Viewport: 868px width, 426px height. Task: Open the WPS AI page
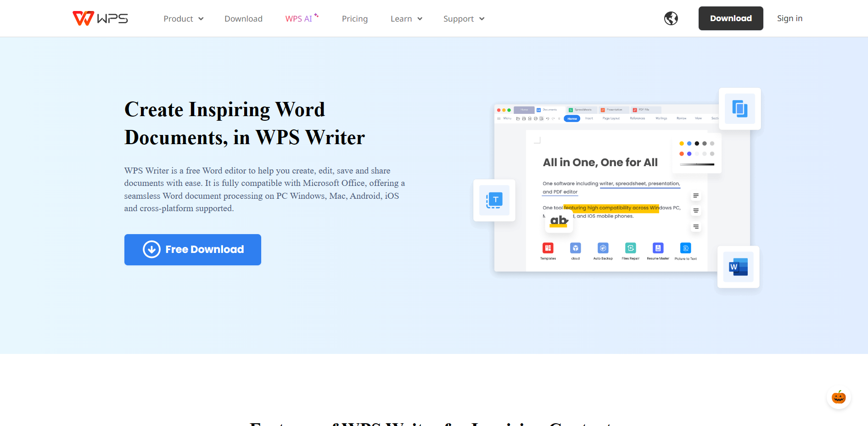302,18
